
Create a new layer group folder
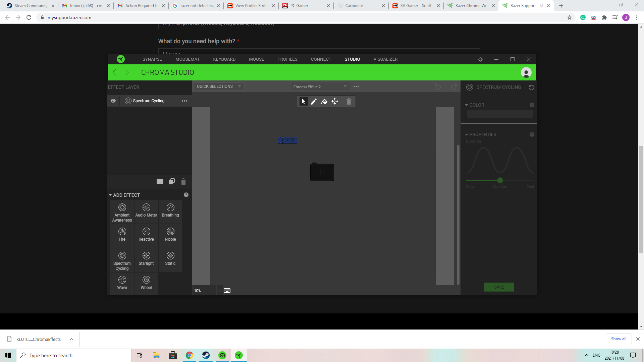pos(160,181)
